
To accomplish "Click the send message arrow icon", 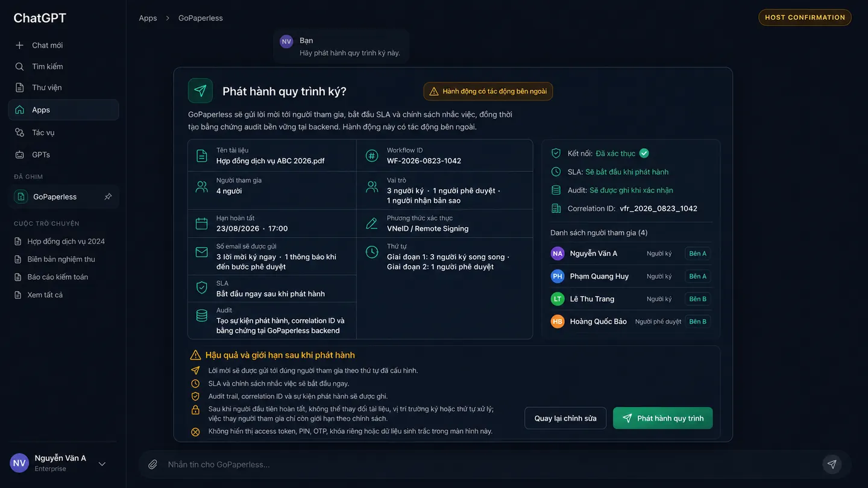I will (832, 464).
